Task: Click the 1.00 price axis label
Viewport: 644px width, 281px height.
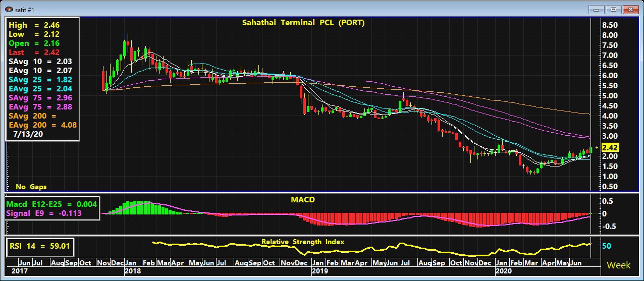Action: pos(609,177)
